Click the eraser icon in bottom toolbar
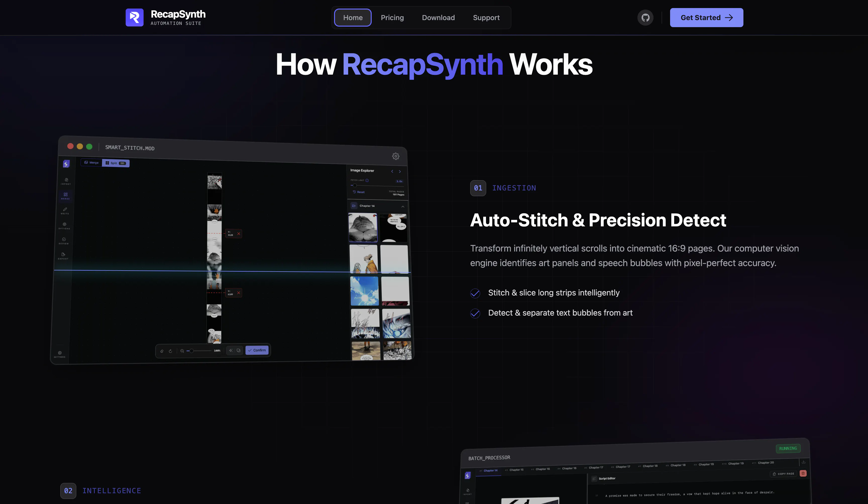The height and width of the screenshot is (504, 868). (x=162, y=351)
